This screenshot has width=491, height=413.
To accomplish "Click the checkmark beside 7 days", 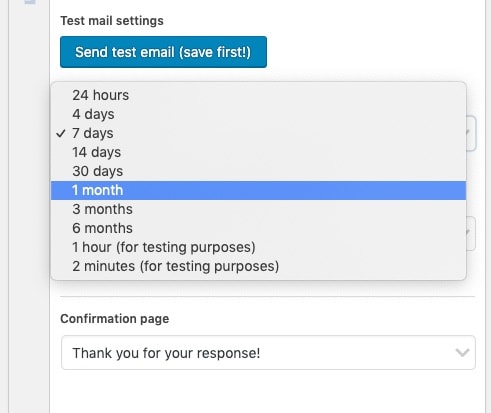I will (x=61, y=134).
